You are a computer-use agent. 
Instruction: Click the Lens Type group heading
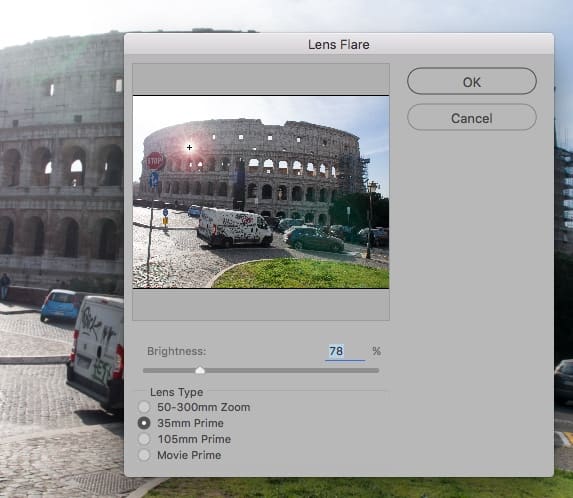coord(177,392)
